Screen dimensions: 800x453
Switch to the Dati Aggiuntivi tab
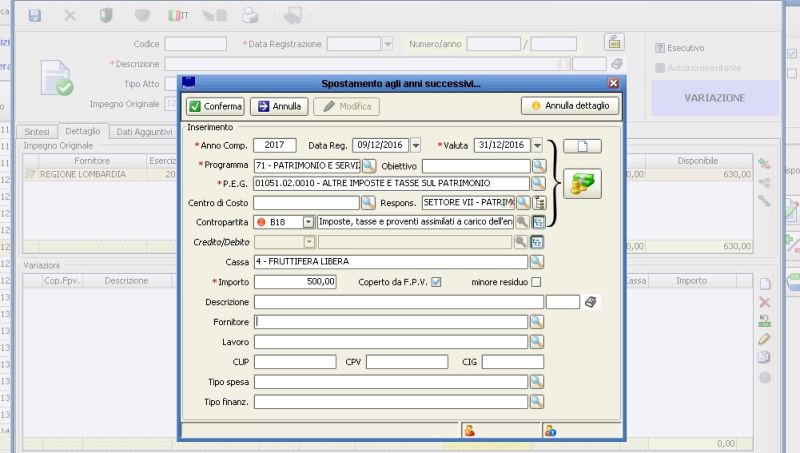pyautogui.click(x=144, y=131)
